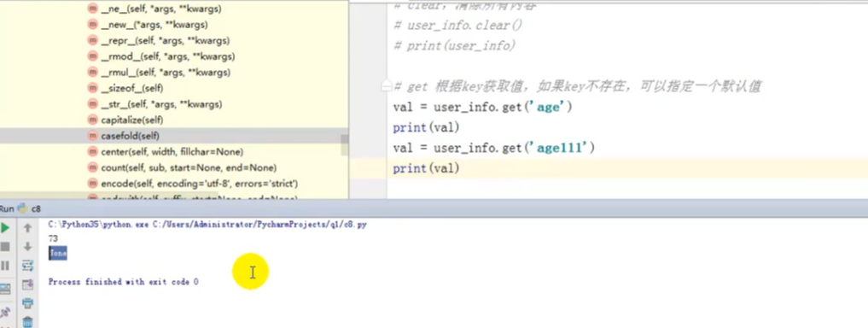Toggle soft-wrap in the Run console
868x328 pixels.
pos(27,266)
